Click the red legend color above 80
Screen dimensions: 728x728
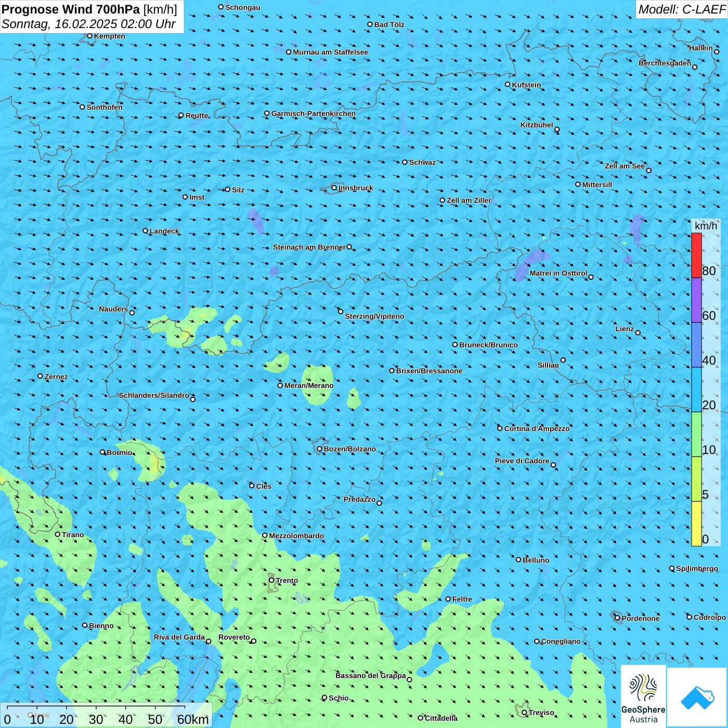point(696,255)
